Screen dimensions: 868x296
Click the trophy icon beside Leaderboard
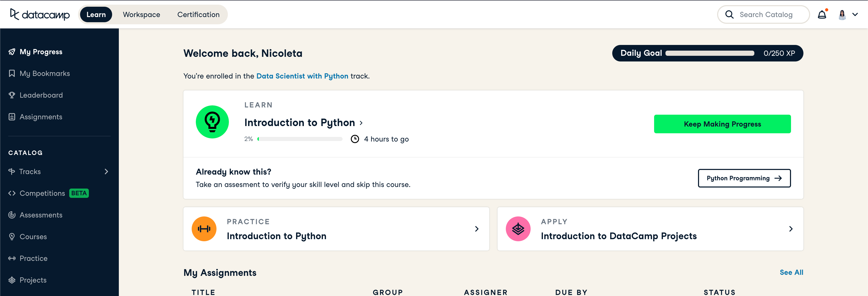pyautogui.click(x=12, y=95)
